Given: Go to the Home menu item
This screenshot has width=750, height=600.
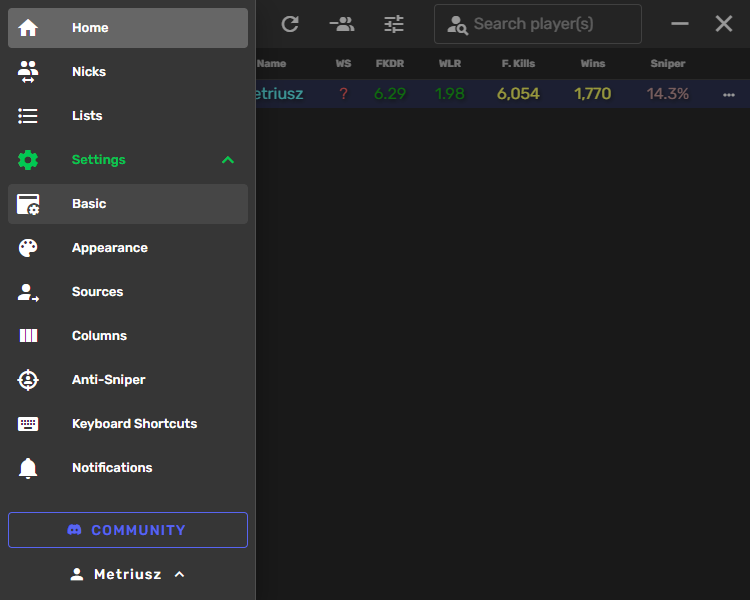Looking at the screenshot, I should coord(128,28).
